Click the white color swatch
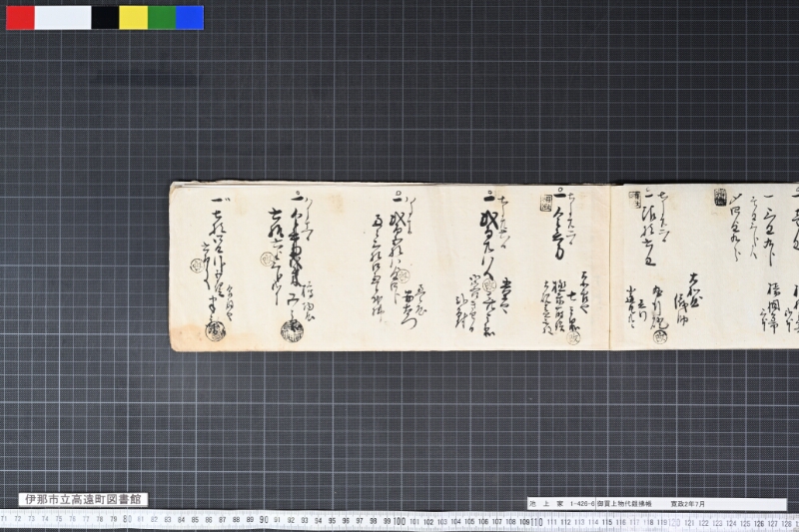The height and width of the screenshot is (532, 799). 63,18
